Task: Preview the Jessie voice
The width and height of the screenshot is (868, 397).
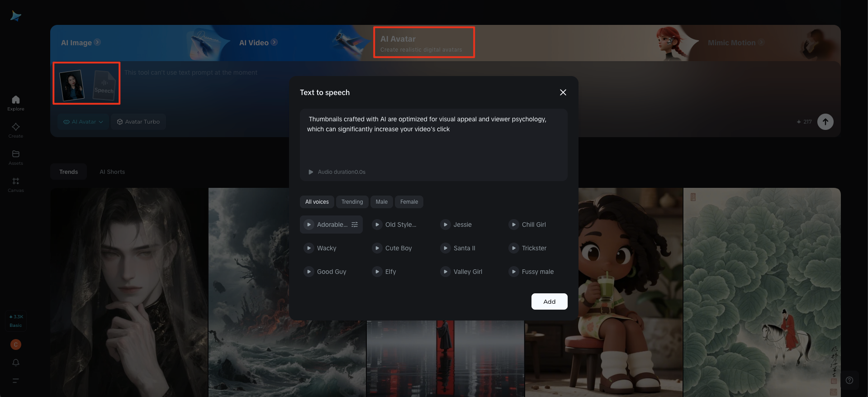Action: pyautogui.click(x=446, y=225)
